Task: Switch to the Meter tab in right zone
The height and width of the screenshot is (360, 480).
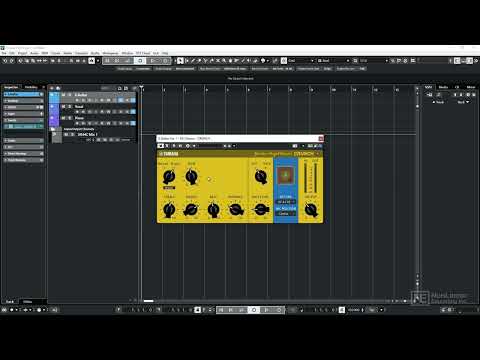Action: click(x=471, y=87)
